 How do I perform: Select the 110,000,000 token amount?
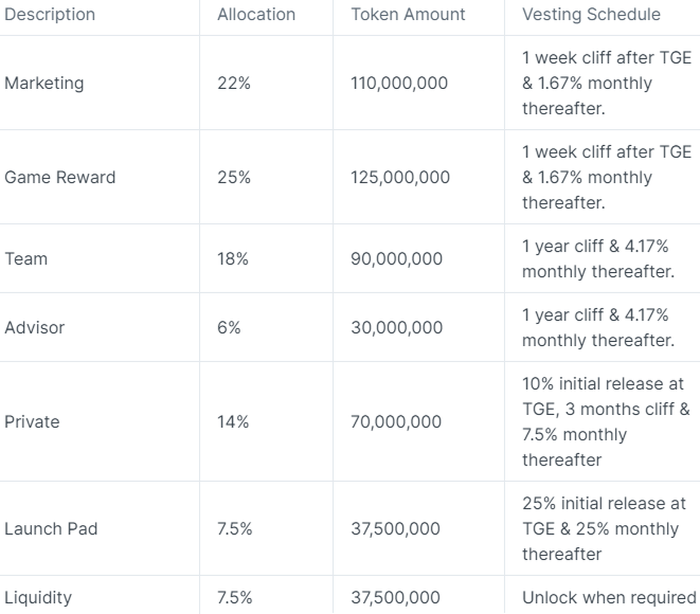(399, 83)
